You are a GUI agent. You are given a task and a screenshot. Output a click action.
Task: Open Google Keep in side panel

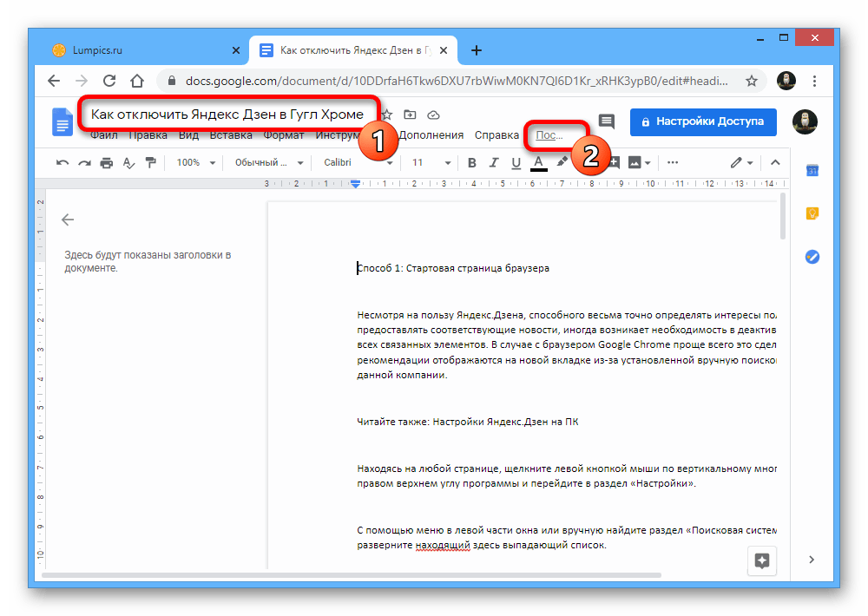point(812,213)
